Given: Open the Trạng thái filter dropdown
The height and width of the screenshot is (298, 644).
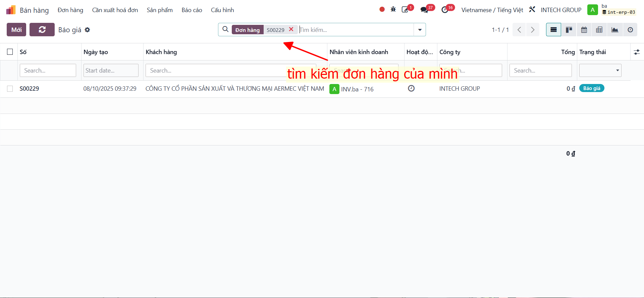Looking at the screenshot, I should [x=600, y=70].
